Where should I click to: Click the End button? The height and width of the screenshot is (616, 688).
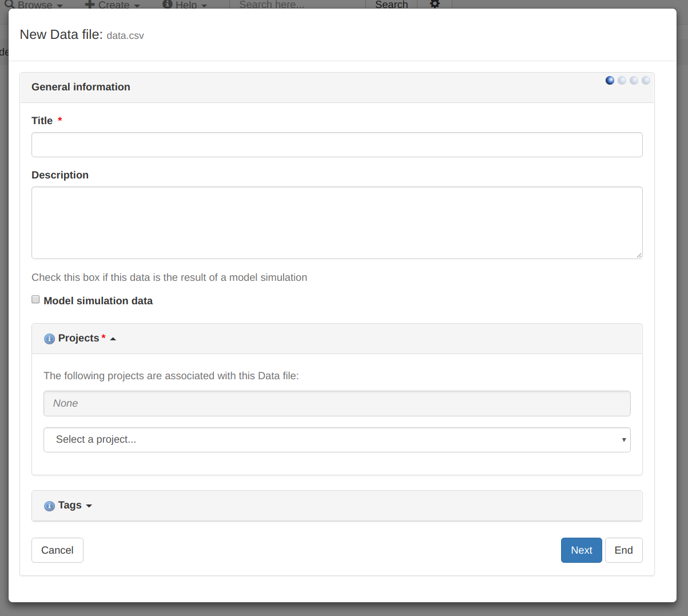point(623,550)
